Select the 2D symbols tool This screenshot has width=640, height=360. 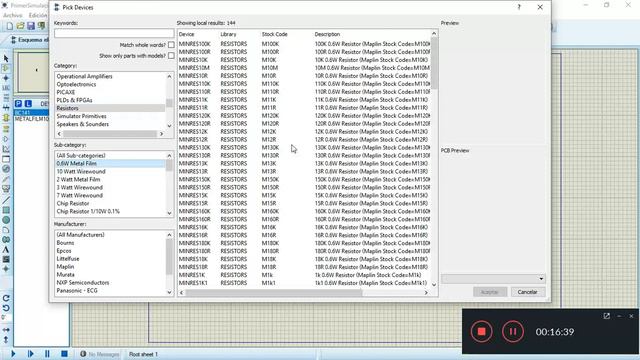tap(6, 259)
